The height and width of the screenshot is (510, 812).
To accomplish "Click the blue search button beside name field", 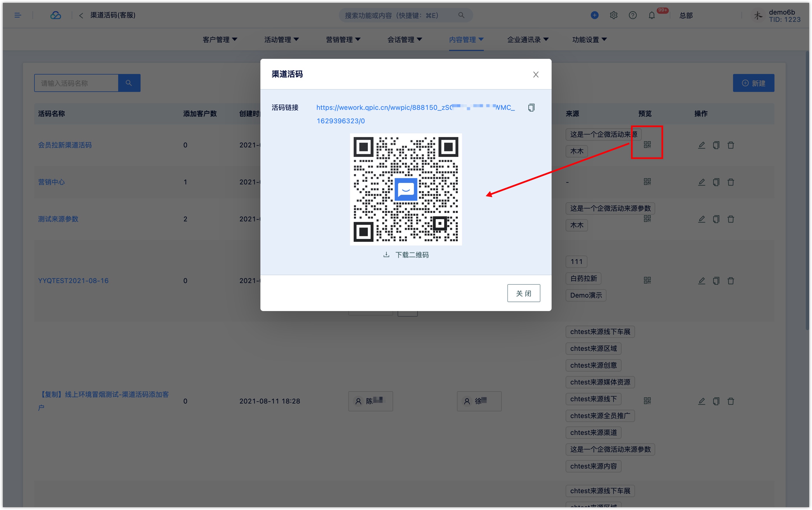I will click(x=129, y=83).
